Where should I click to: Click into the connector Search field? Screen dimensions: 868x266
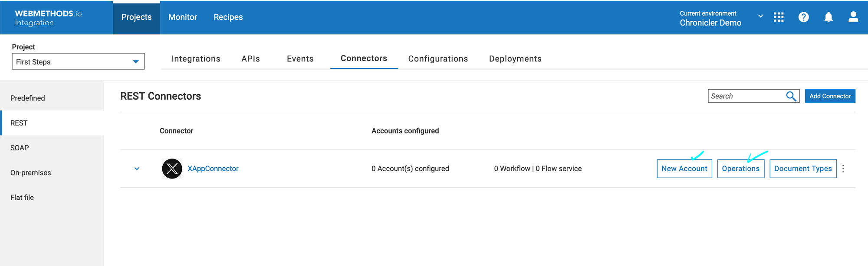click(x=746, y=96)
